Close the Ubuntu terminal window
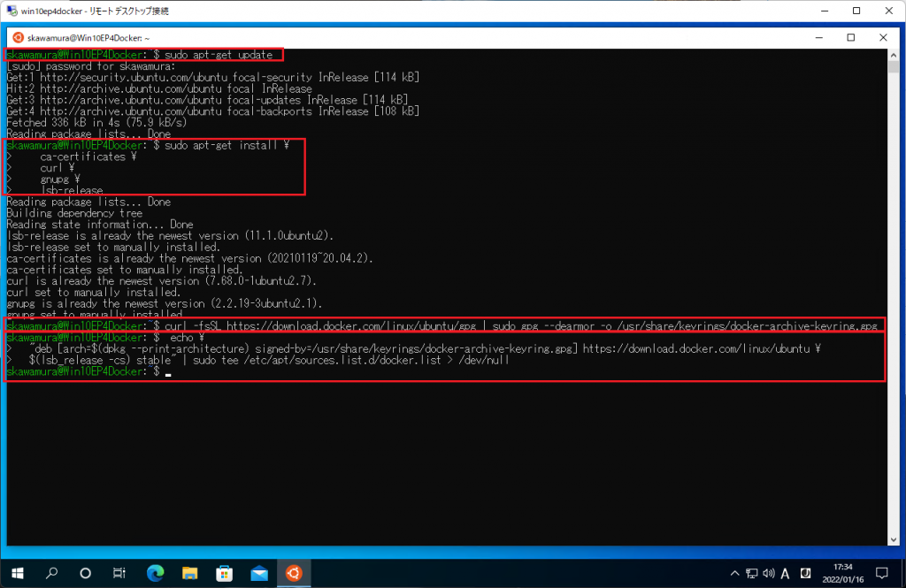Screen dimensions: 906x588 pyautogui.click(x=883, y=37)
